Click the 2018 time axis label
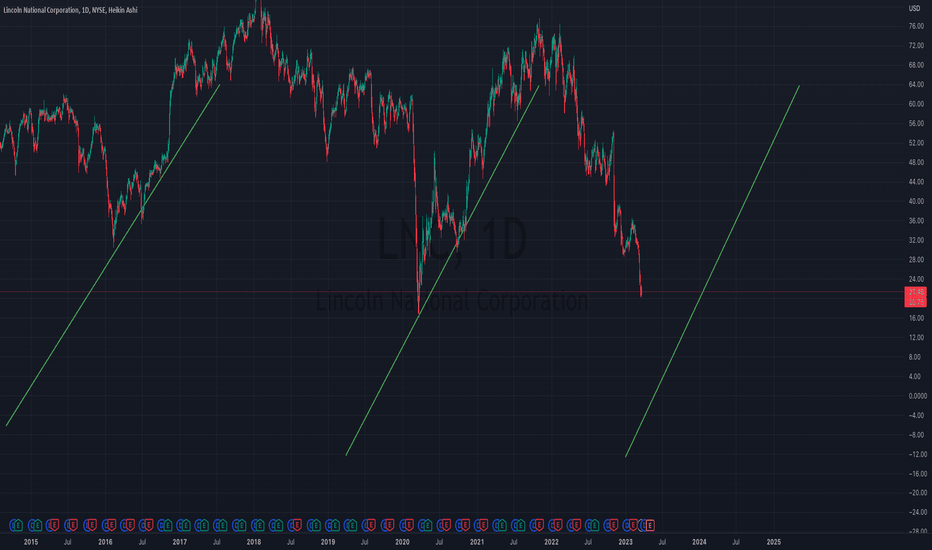The height and width of the screenshot is (550, 932). click(x=254, y=542)
